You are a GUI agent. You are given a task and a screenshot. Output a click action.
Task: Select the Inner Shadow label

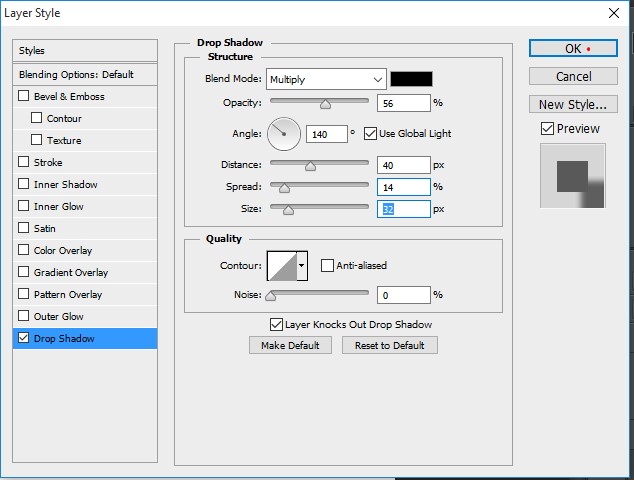coord(66,184)
